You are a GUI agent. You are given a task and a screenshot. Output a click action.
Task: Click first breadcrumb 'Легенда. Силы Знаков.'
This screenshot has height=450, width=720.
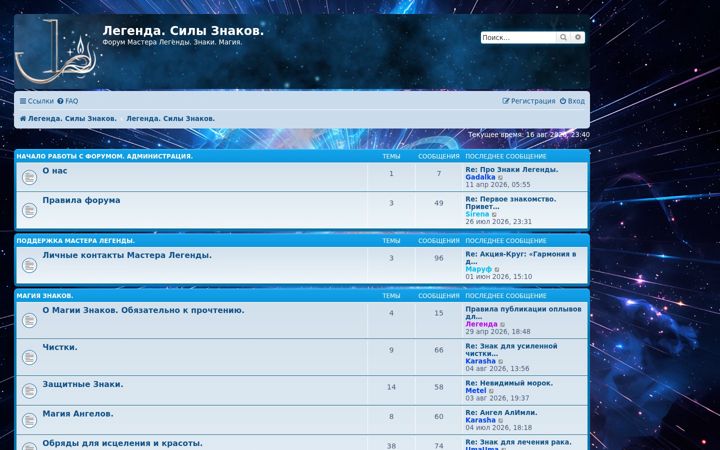(x=72, y=118)
